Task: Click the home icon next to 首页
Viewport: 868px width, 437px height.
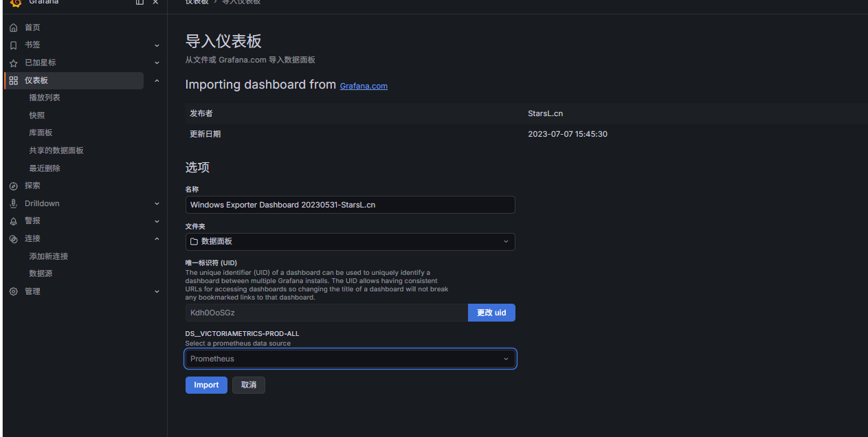Action: pos(14,27)
